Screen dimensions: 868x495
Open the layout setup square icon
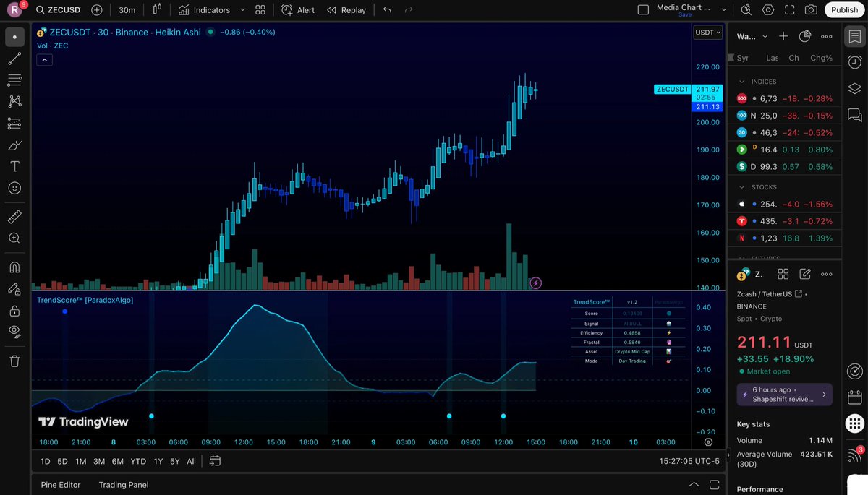click(643, 10)
